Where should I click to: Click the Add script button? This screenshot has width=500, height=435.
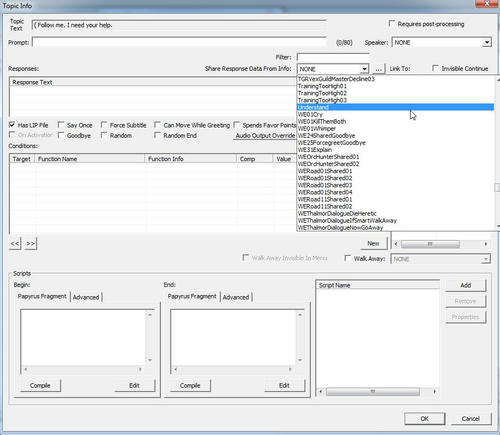[x=465, y=285]
